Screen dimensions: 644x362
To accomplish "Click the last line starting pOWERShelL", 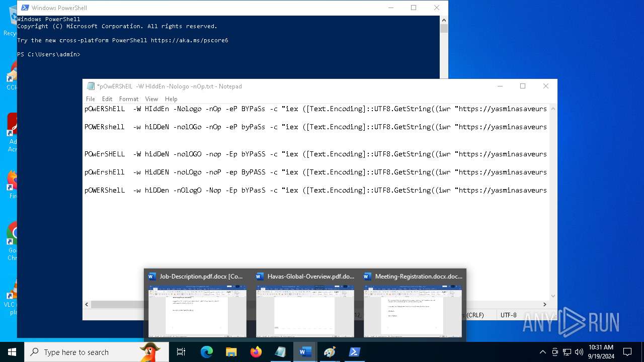I will 315,190.
